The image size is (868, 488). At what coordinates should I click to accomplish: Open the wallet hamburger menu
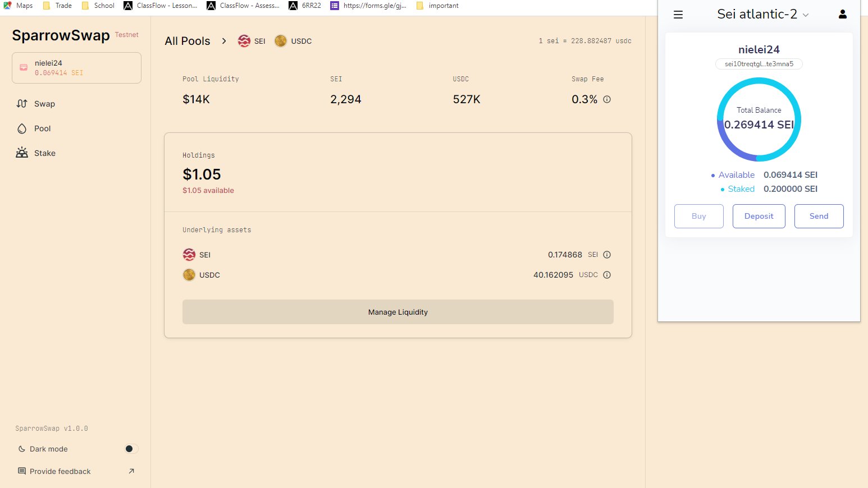(x=678, y=15)
